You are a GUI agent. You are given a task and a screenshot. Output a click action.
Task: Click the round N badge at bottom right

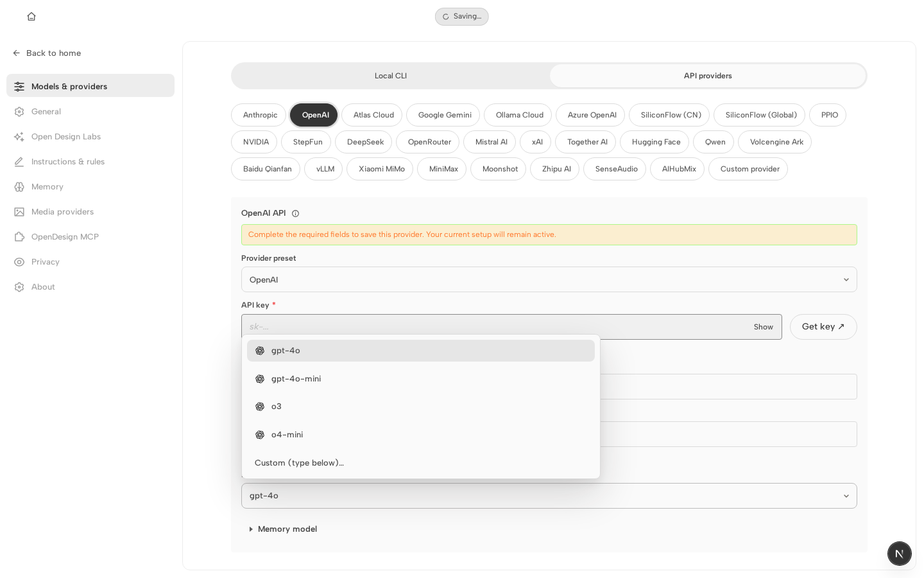point(900,554)
